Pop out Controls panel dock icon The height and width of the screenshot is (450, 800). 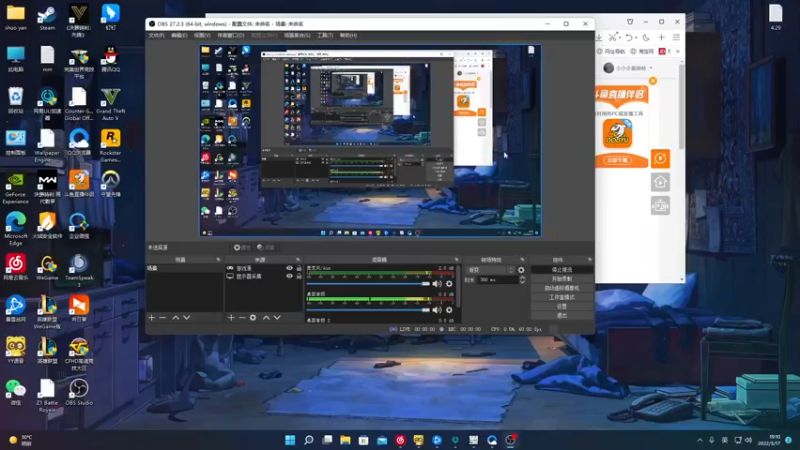(590, 260)
